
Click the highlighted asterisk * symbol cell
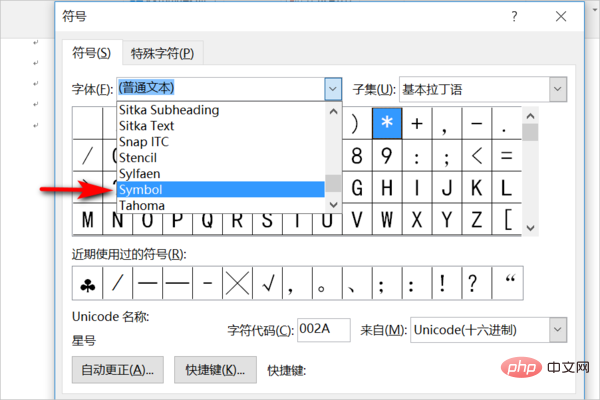386,123
